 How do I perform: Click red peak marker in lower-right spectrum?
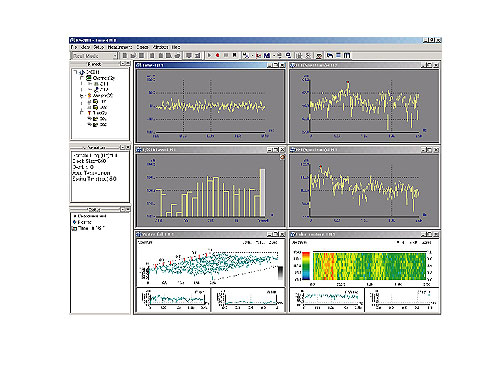coord(321,166)
